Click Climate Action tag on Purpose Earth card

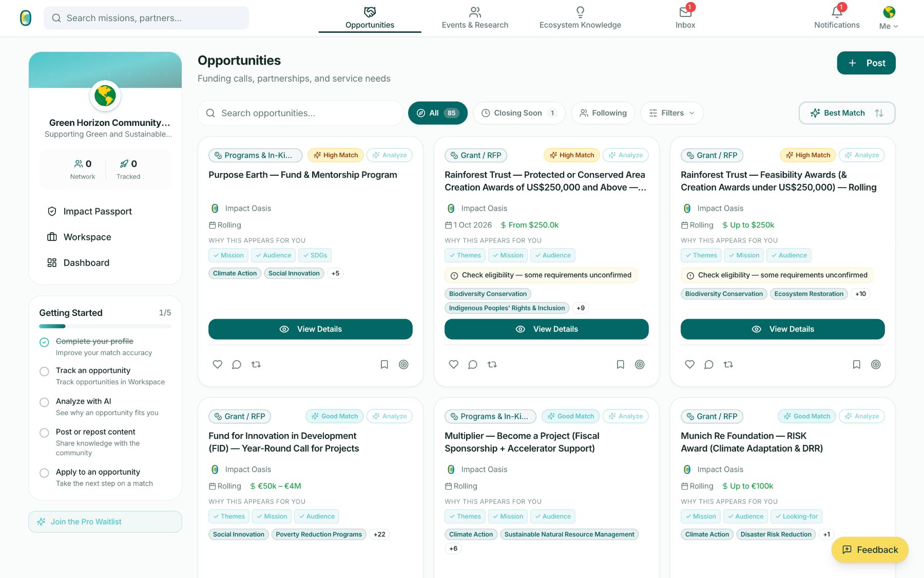pos(235,273)
